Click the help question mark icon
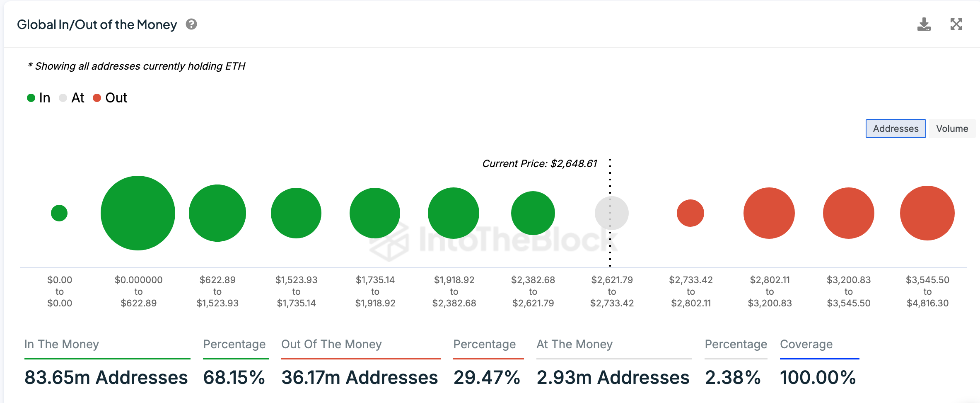 tap(191, 24)
